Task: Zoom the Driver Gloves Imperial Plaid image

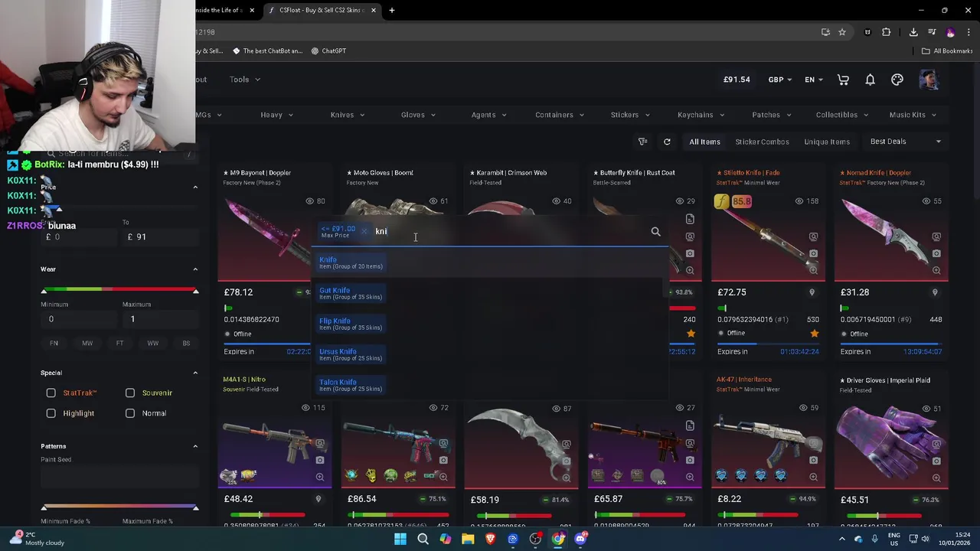Action: click(x=936, y=478)
